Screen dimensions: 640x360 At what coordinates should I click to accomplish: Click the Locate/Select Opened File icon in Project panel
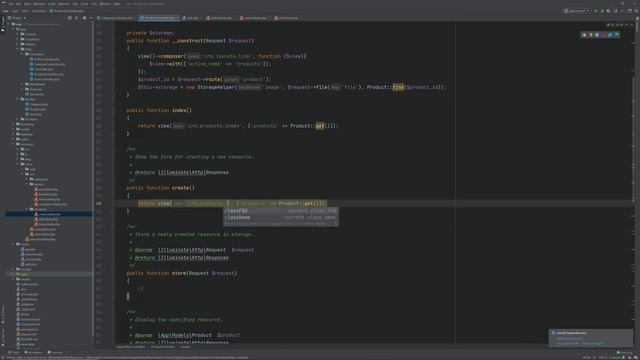[70, 18]
